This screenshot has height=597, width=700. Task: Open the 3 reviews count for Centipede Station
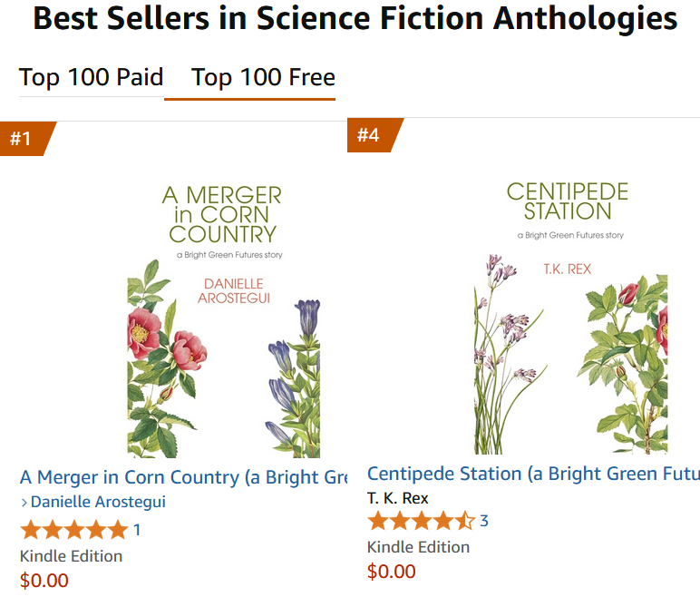point(484,521)
